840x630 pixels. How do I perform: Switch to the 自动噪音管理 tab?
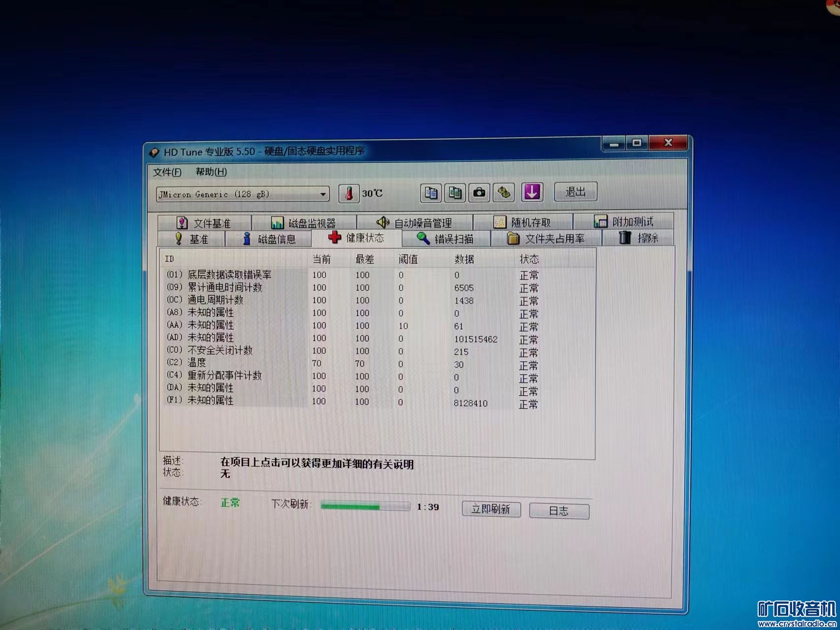tap(415, 222)
